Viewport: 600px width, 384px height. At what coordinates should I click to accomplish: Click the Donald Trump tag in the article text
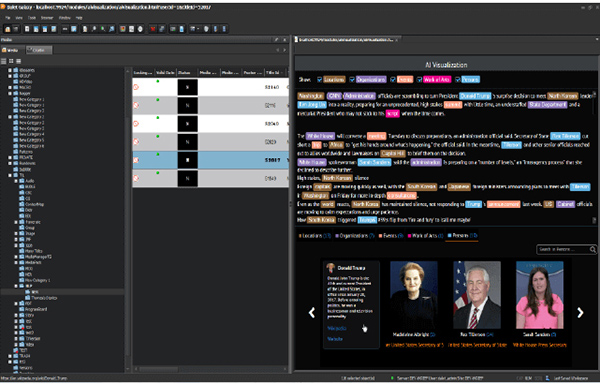tap(475, 96)
